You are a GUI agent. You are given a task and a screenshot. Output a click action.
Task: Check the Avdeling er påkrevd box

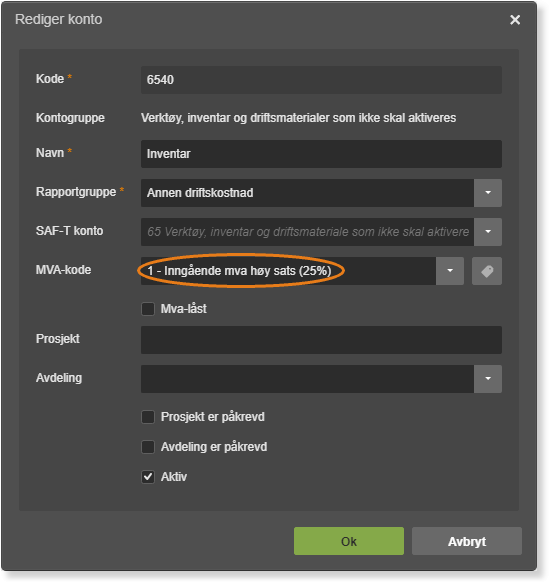(x=148, y=447)
